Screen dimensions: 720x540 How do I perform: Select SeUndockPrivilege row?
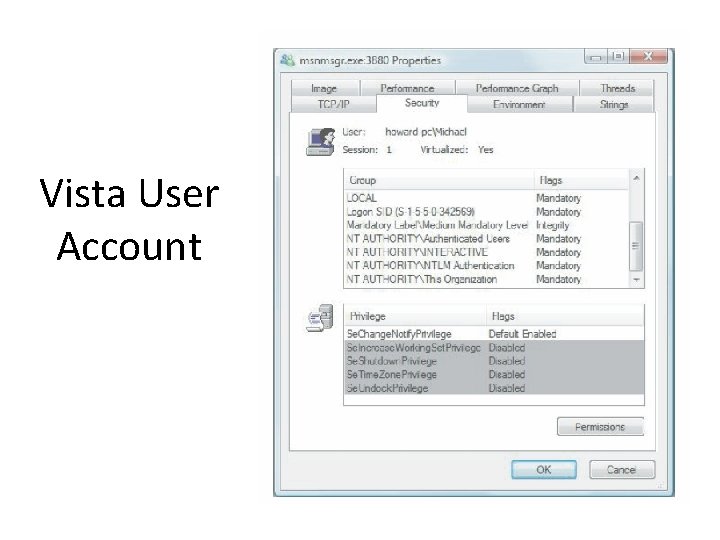494,388
